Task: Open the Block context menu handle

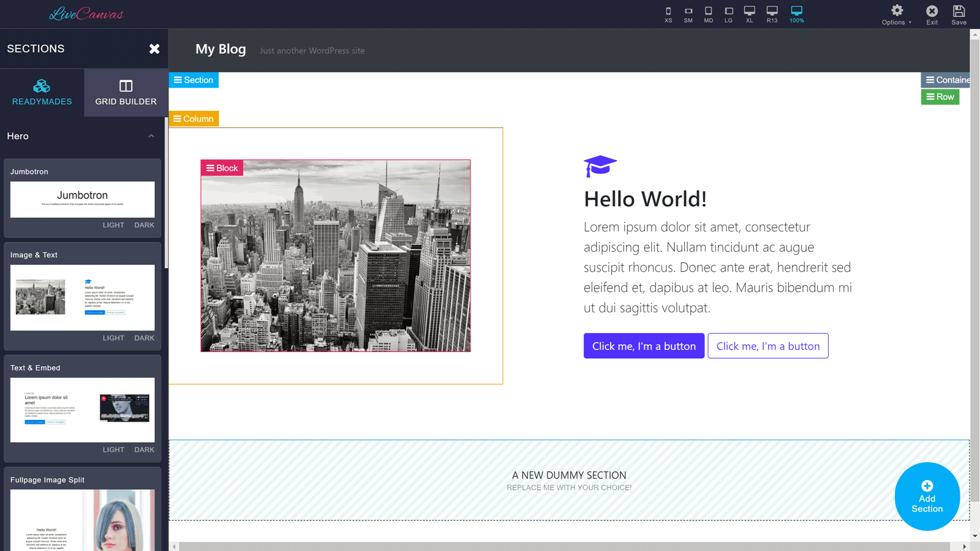Action: click(x=222, y=168)
